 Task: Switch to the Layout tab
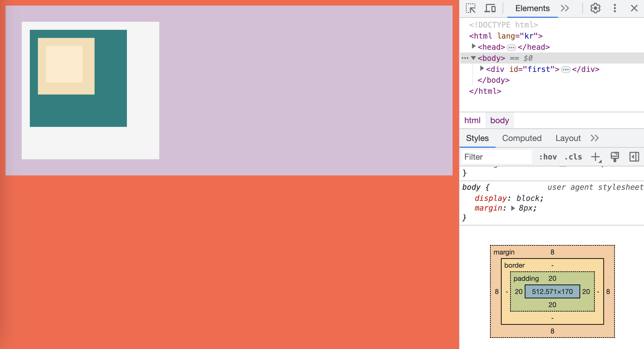pyautogui.click(x=568, y=138)
